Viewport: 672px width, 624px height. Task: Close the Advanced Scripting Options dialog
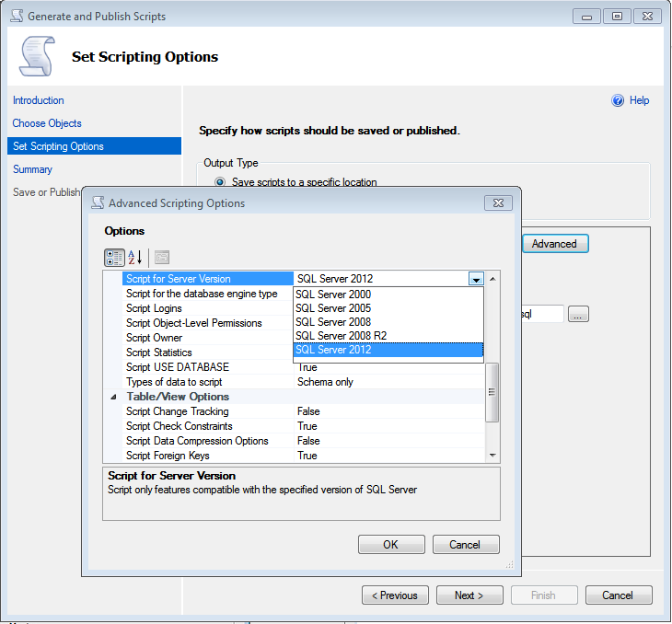pos(498,203)
